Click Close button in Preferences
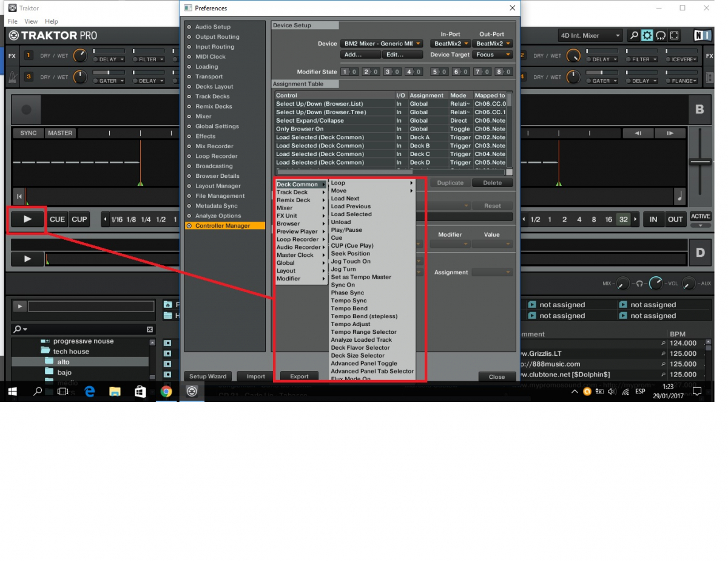Screen dimensions: 728x561 pyautogui.click(x=496, y=377)
